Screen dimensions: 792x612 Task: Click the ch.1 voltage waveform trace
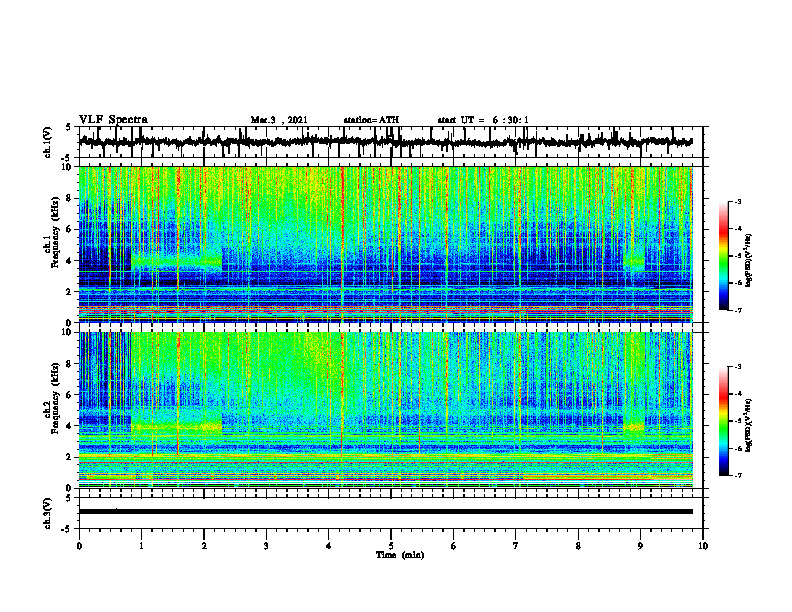point(385,142)
